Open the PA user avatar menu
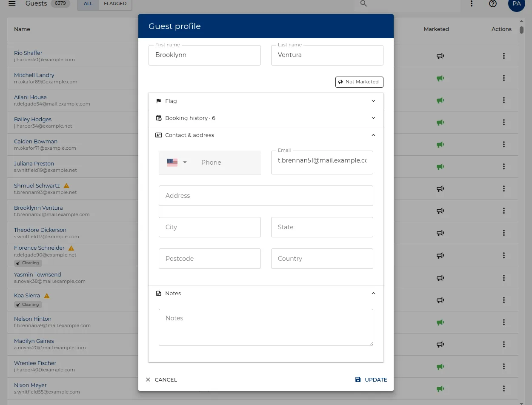Viewport: 532px width, 405px height. (517, 4)
